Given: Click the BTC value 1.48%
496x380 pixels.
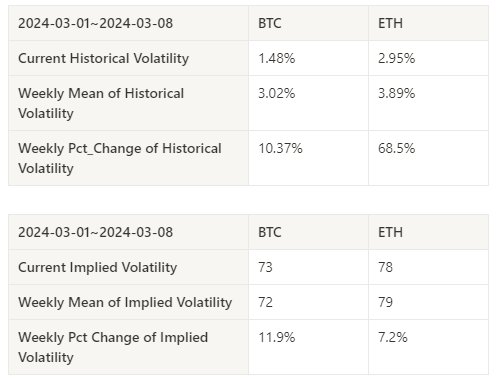Looking at the screenshot, I should pyautogui.click(x=277, y=58).
